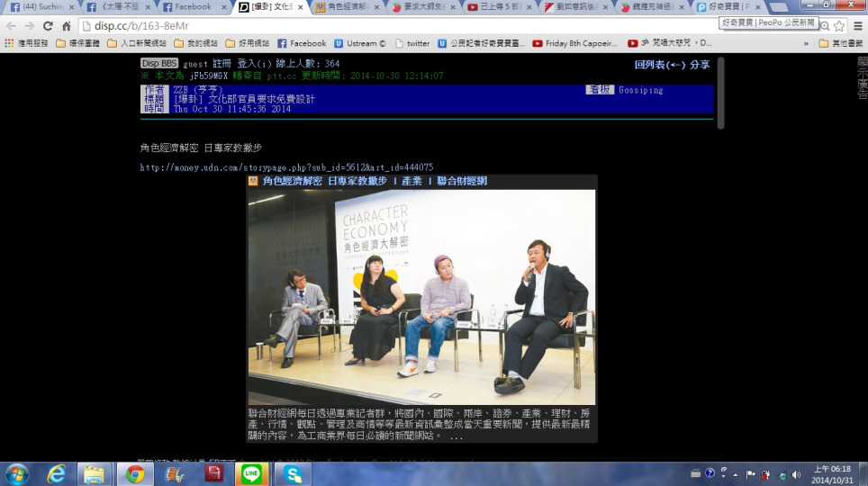The width and height of the screenshot is (868, 486).
Task: Reload the page with the refresh icon
Action: 48,26
